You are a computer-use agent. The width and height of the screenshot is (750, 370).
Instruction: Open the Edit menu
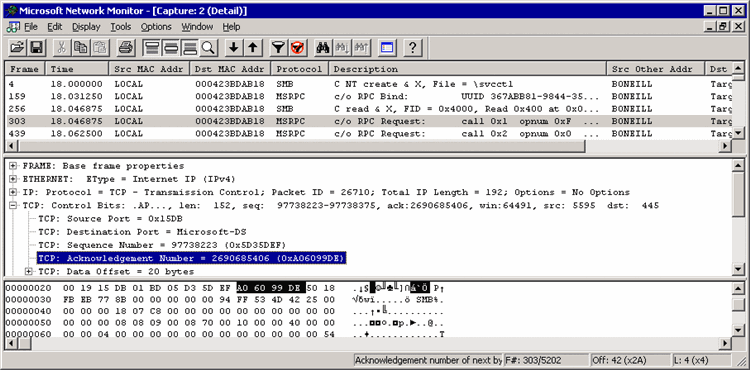(55, 27)
